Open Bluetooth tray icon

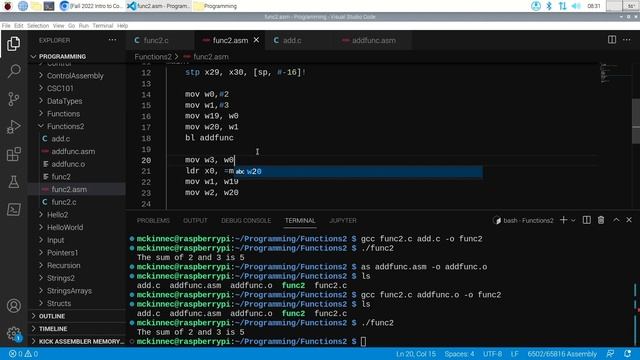click(x=549, y=6)
